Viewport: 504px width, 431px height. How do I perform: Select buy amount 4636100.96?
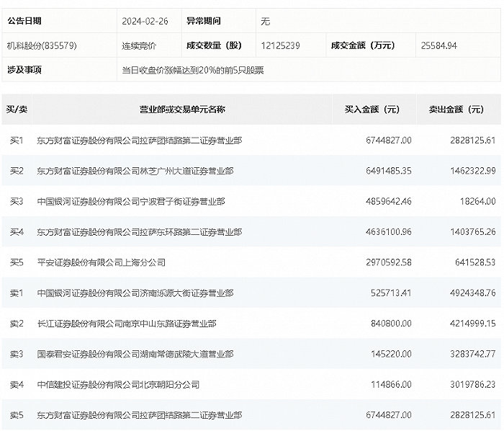389,232
